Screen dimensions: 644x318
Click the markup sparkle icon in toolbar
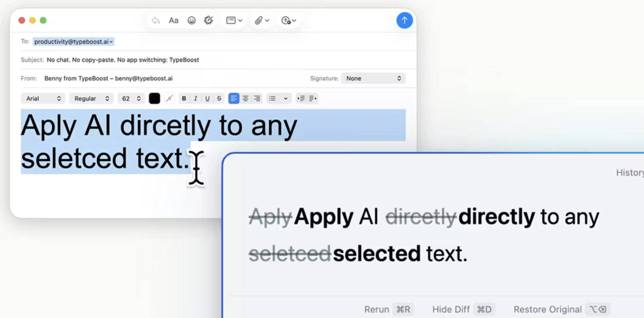tap(209, 21)
